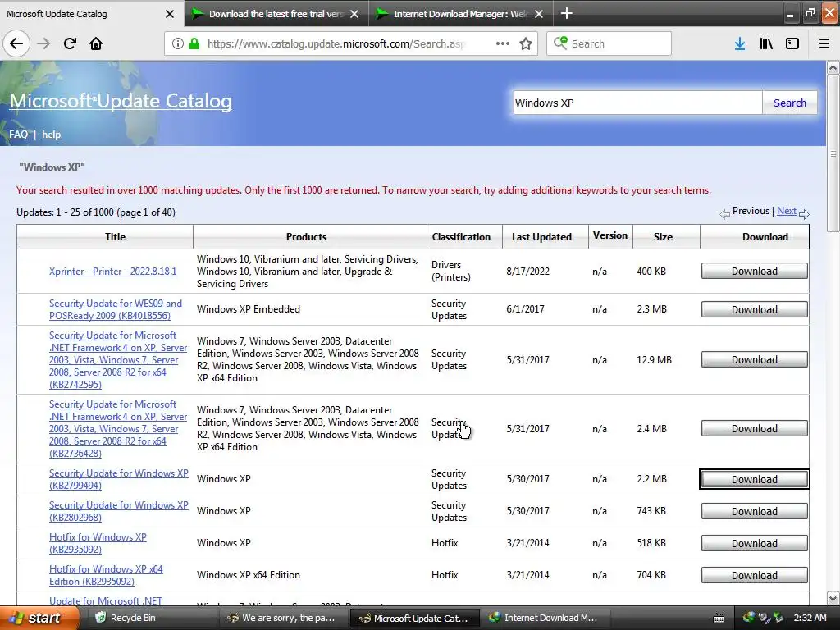This screenshot has height=630, width=840.
Task: Open the Firefox hamburger menu
Action: (824, 44)
